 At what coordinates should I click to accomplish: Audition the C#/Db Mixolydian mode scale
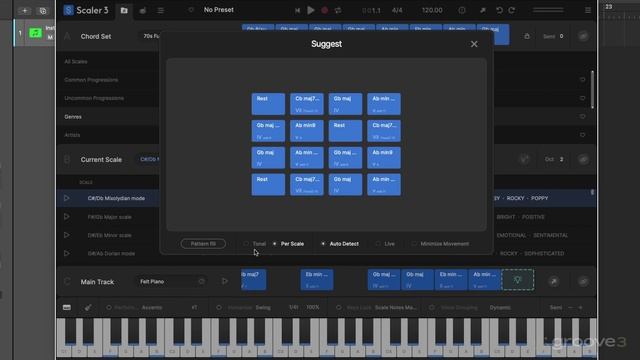pos(67,198)
